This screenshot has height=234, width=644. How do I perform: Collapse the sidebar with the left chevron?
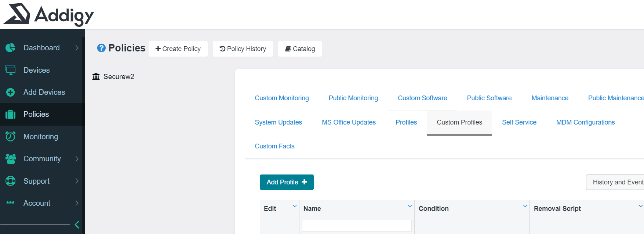tap(77, 224)
